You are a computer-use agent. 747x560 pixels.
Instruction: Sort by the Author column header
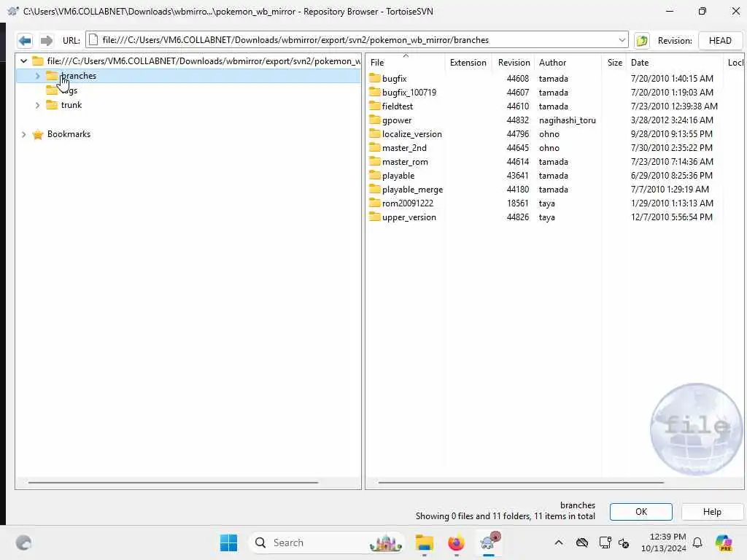coord(568,63)
